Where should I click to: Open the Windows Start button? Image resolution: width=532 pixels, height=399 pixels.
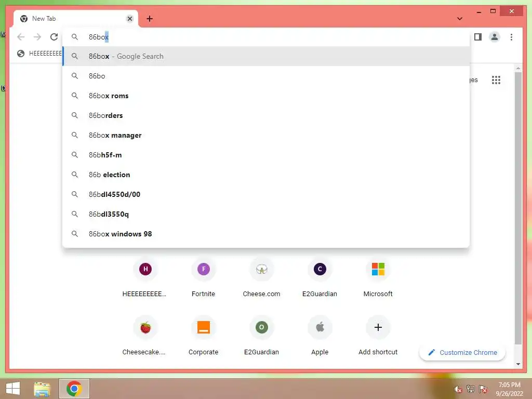13,389
